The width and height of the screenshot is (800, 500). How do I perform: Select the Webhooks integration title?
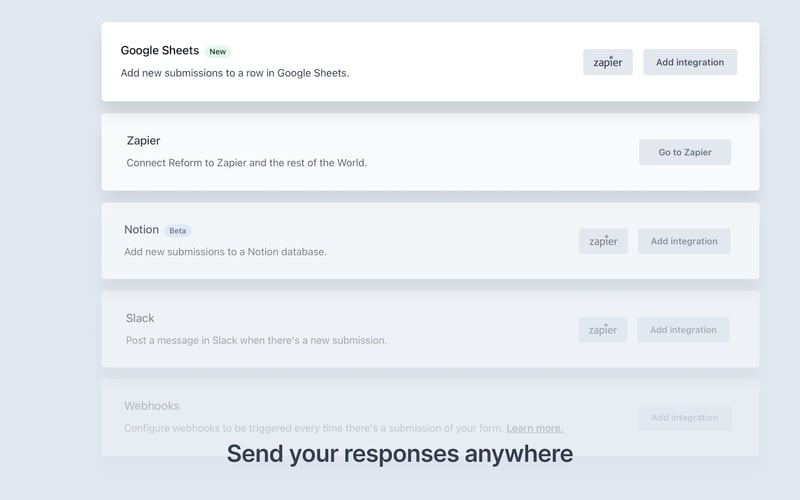[152, 406]
